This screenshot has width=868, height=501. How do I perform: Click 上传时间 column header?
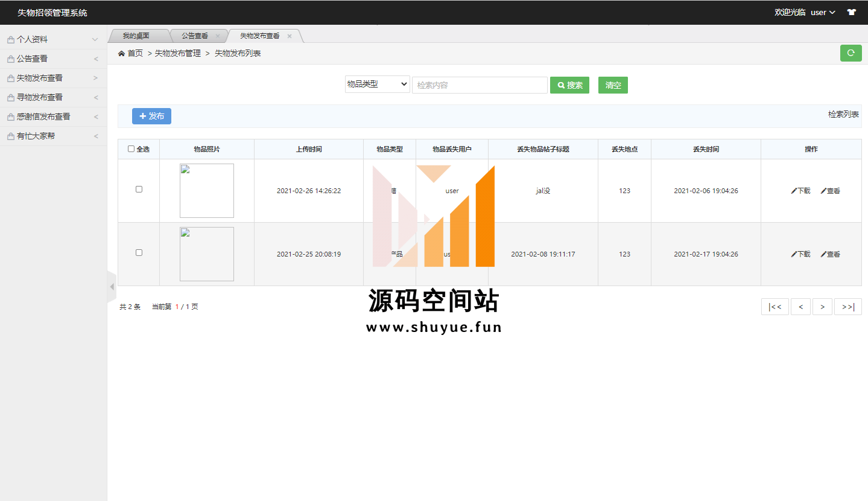click(309, 149)
